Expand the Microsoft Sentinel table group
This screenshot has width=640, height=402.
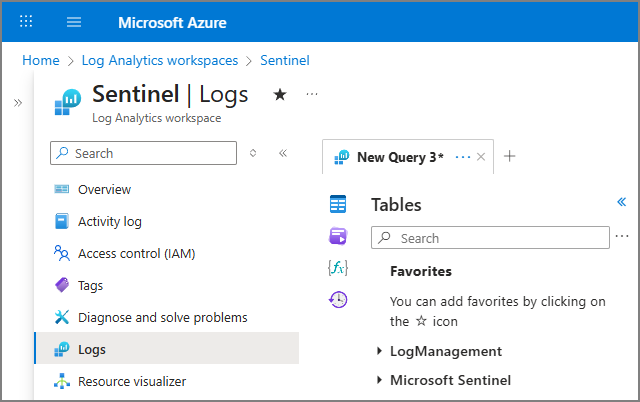coord(379,380)
